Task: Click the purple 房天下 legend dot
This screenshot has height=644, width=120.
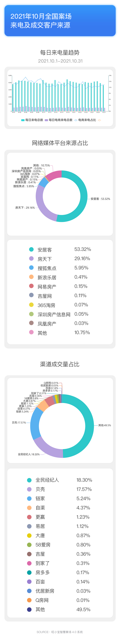Action: click(31, 259)
